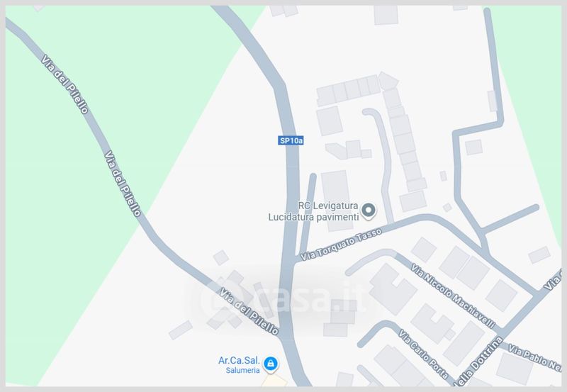Click the L-shaped building near Via Machiavelli
567x392 pixels.
(393, 289)
